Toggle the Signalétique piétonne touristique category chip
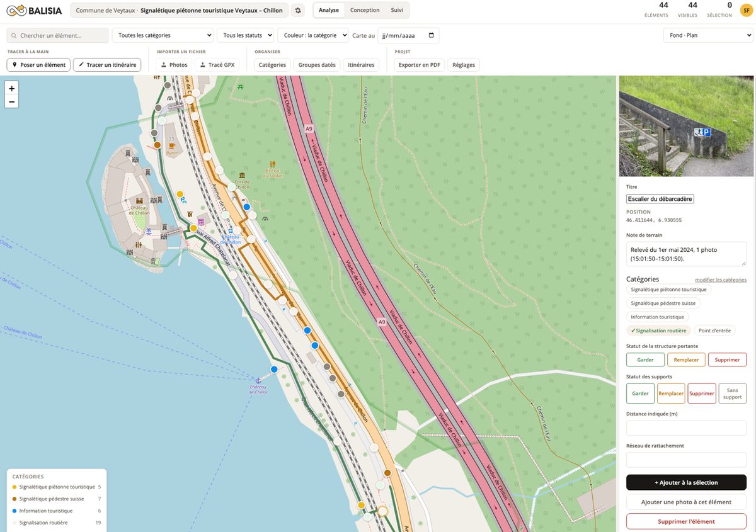Screen dimensions: 756x532 [x=668, y=290]
